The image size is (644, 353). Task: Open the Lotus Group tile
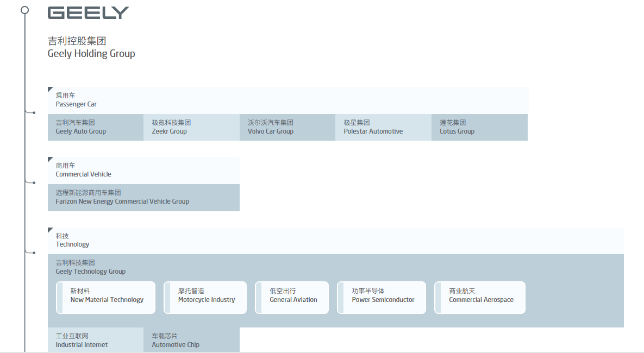click(479, 127)
